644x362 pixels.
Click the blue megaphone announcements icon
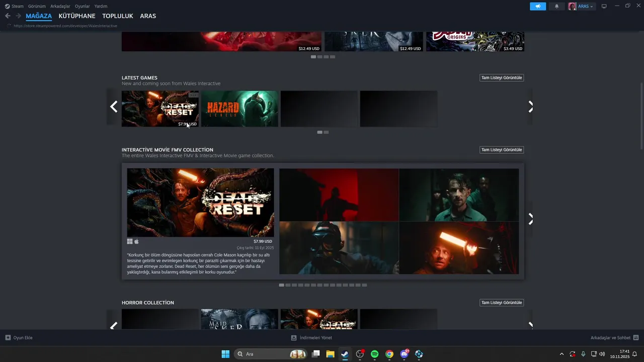[x=538, y=6]
